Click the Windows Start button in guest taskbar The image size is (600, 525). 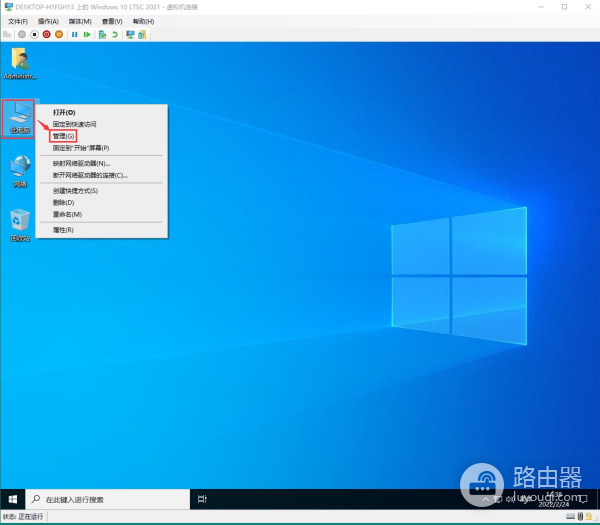click(x=13, y=499)
